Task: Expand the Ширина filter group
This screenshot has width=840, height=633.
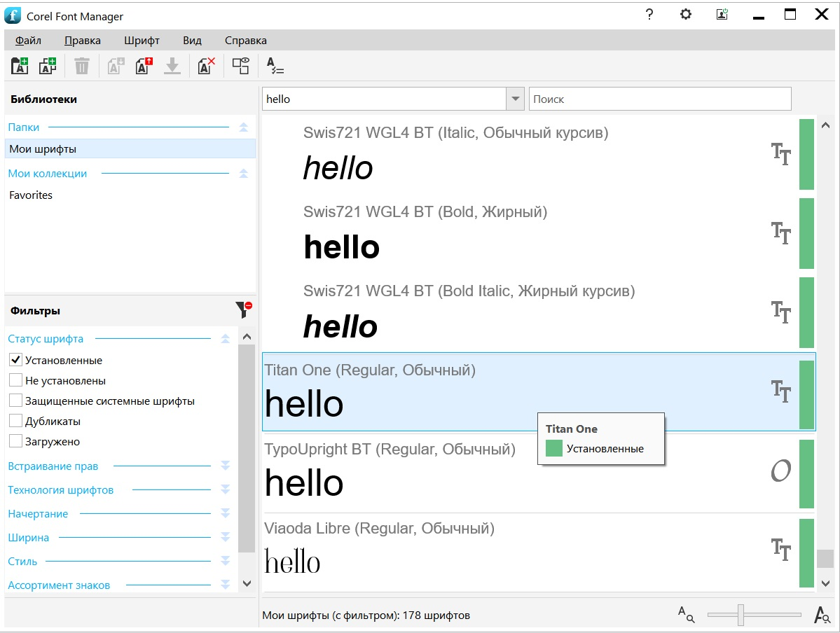Action: [225, 537]
